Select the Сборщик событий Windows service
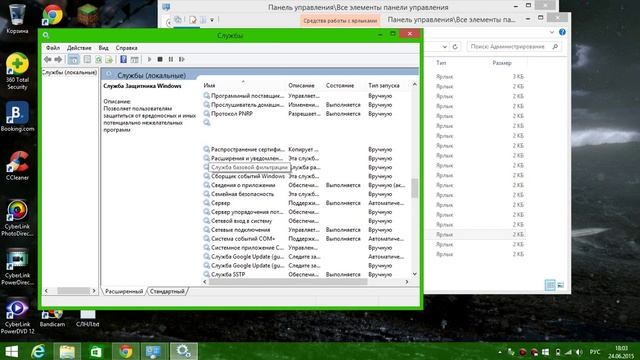Image resolution: width=640 pixels, height=360 pixels. pos(306,176)
